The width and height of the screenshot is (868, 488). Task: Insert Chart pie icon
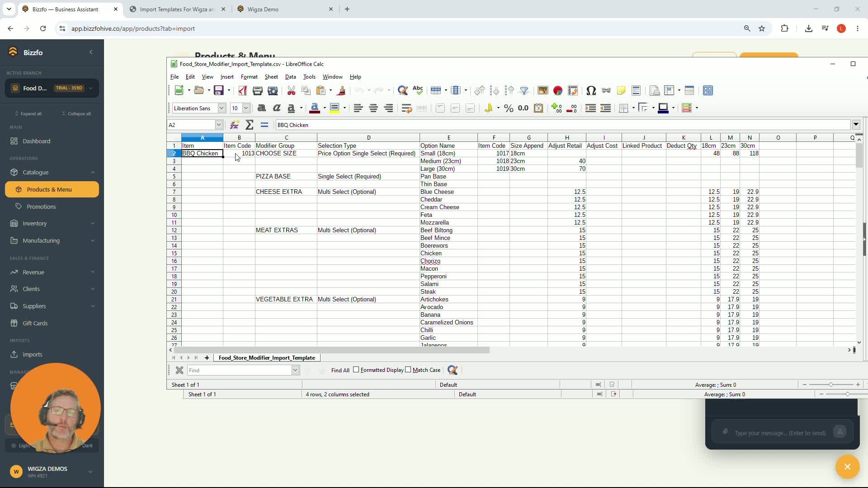(x=558, y=91)
